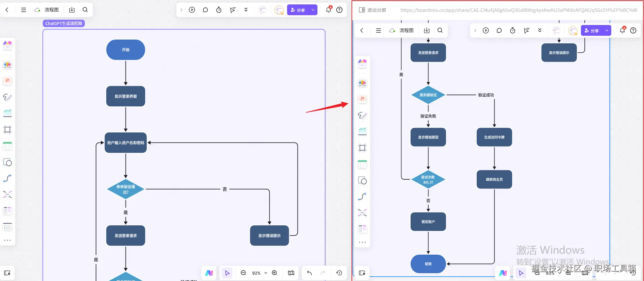This screenshot has width=644, height=281.
Task: Go back using left pane back arrow
Action: (x=7, y=10)
